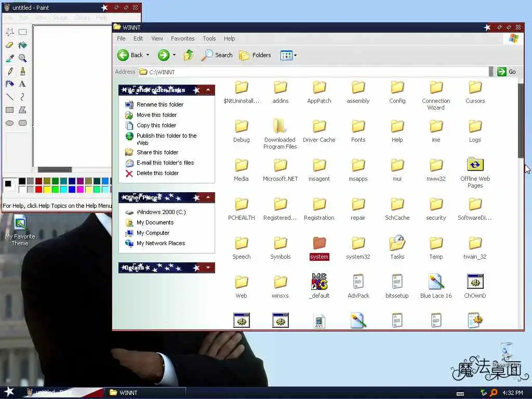Select the Polygon tool in Paint
Screen dimensions: 532x399
23,110
